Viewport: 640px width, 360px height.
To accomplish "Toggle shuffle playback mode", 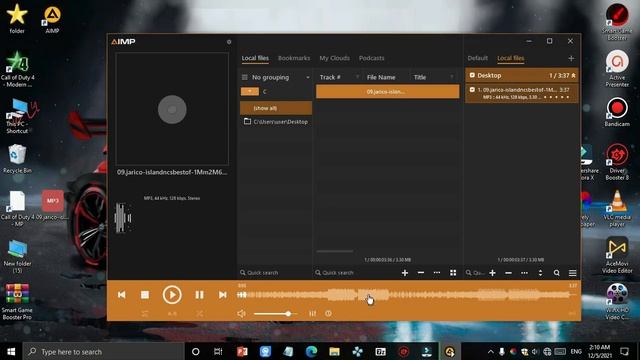I will (x=199, y=313).
